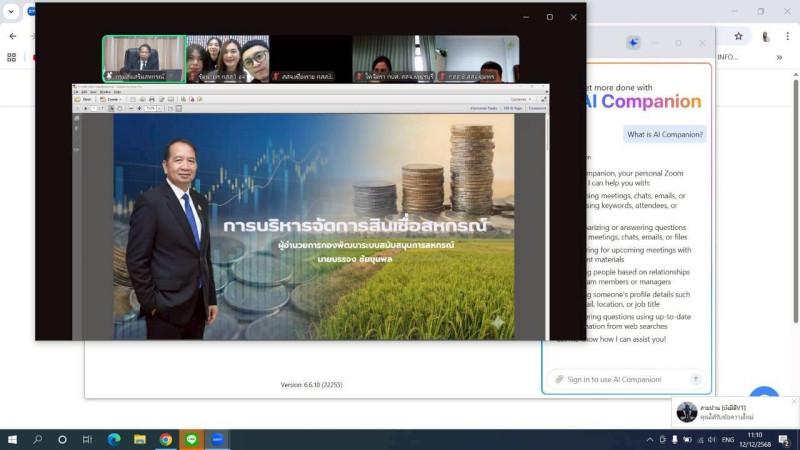Select the first participant video thumbnail

tap(144, 59)
